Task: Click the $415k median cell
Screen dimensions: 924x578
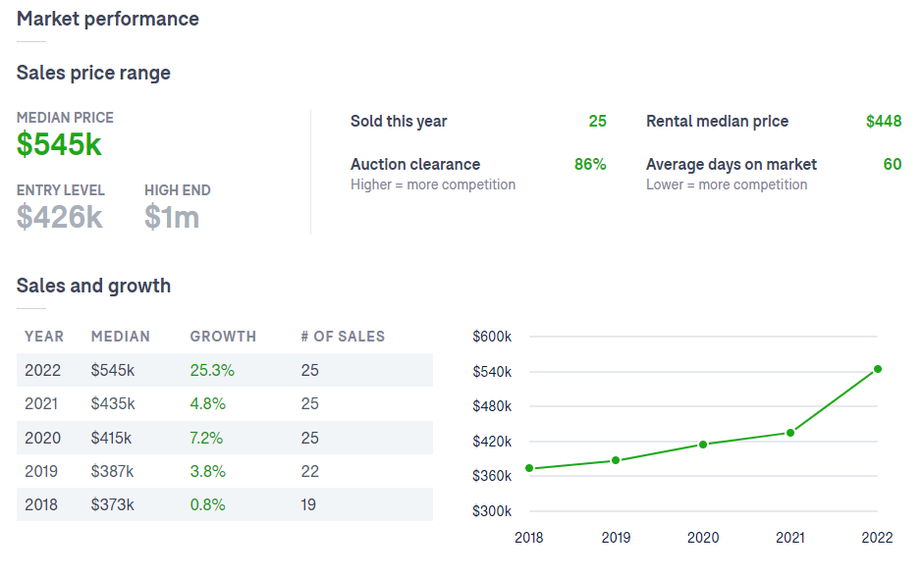Action: [x=111, y=438]
